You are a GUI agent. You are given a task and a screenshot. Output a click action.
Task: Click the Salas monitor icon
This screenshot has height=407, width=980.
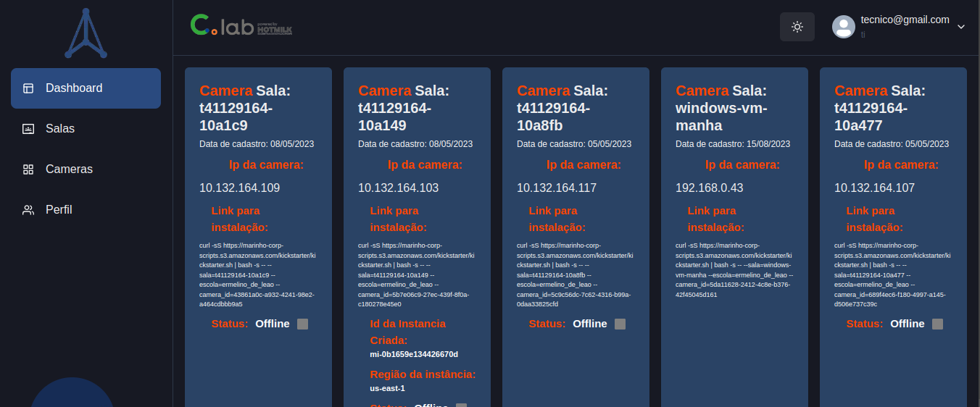coord(28,129)
